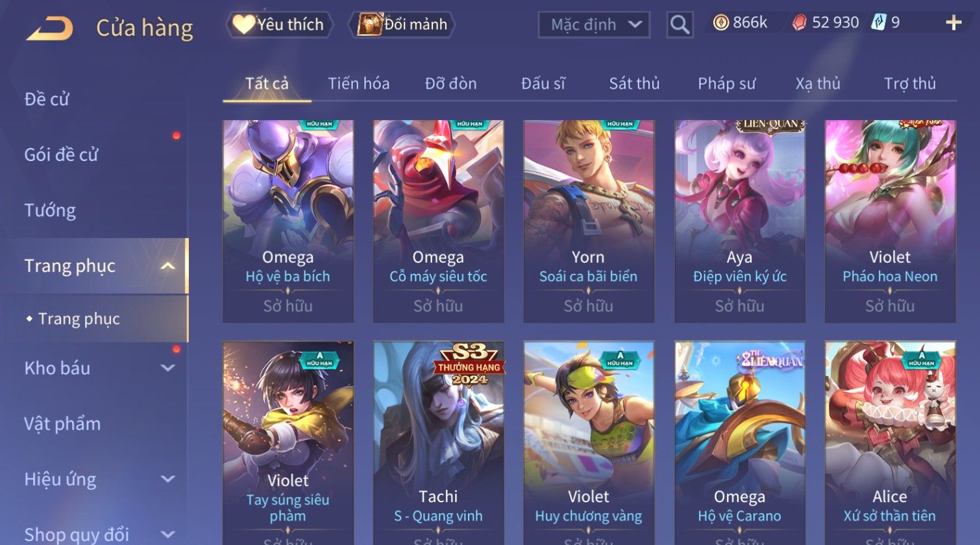Go to Tướng in the sidebar
Viewport: 980px width, 545px height.
pyautogui.click(x=50, y=210)
